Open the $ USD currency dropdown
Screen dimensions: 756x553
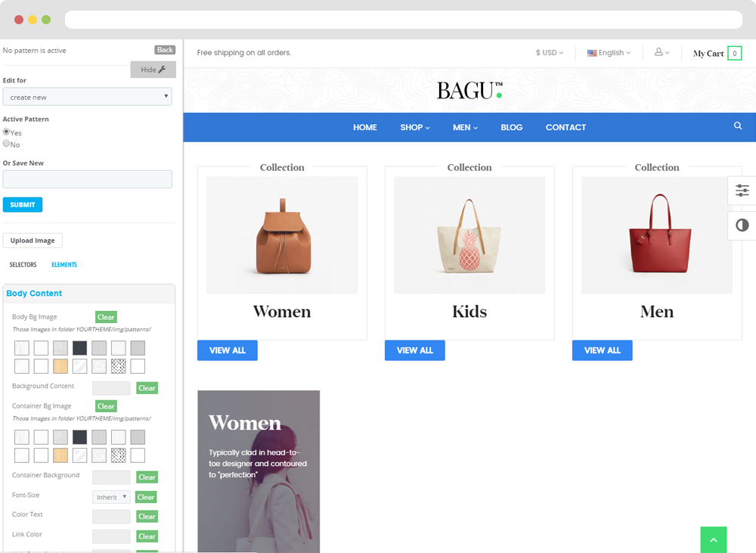pos(549,53)
